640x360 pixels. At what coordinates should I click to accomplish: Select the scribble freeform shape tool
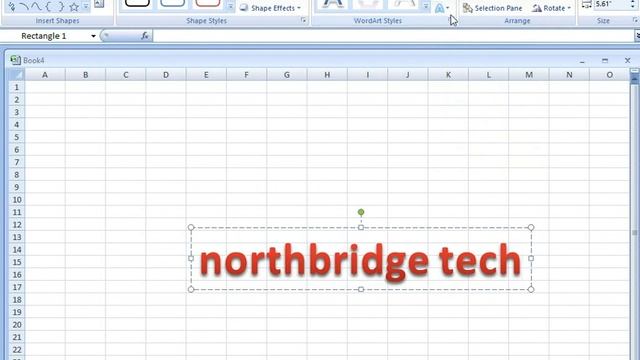pyautogui.click(x=11, y=6)
